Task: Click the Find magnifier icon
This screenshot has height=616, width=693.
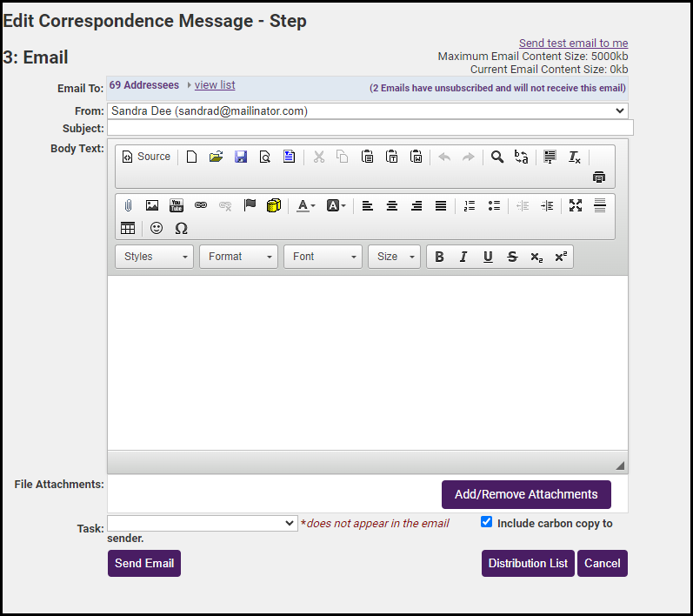Action: pos(497,157)
